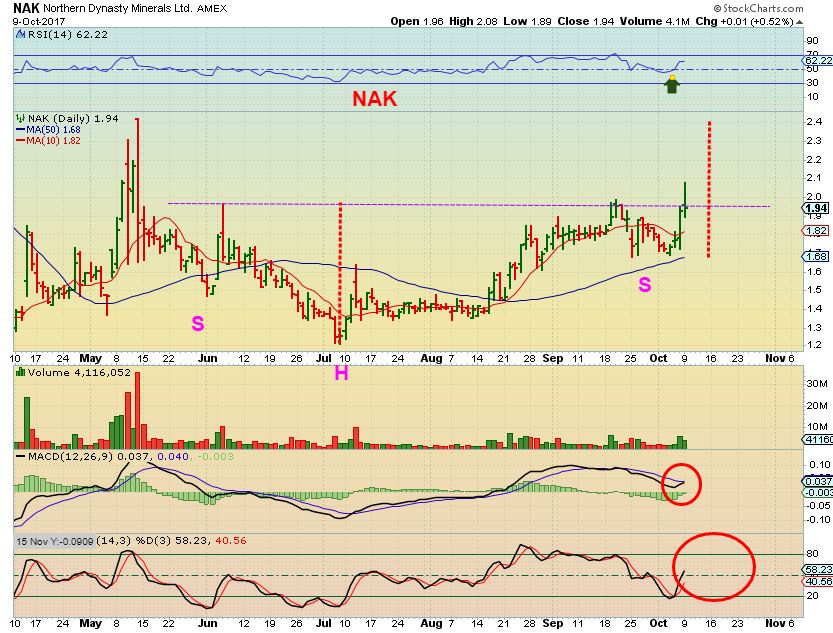This screenshot has width=833, height=633.
Task: Click the MA(10) 1.82 legend text
Action: point(54,141)
